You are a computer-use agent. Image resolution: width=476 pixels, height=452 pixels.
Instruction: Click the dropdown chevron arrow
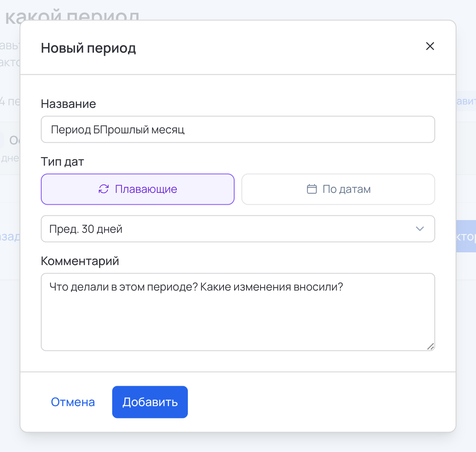419,229
